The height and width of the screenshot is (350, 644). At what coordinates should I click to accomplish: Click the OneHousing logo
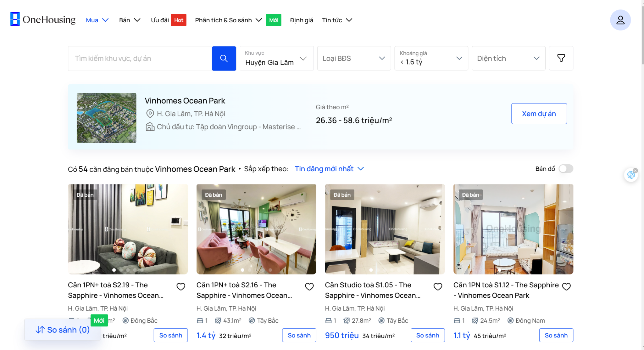[x=43, y=19]
